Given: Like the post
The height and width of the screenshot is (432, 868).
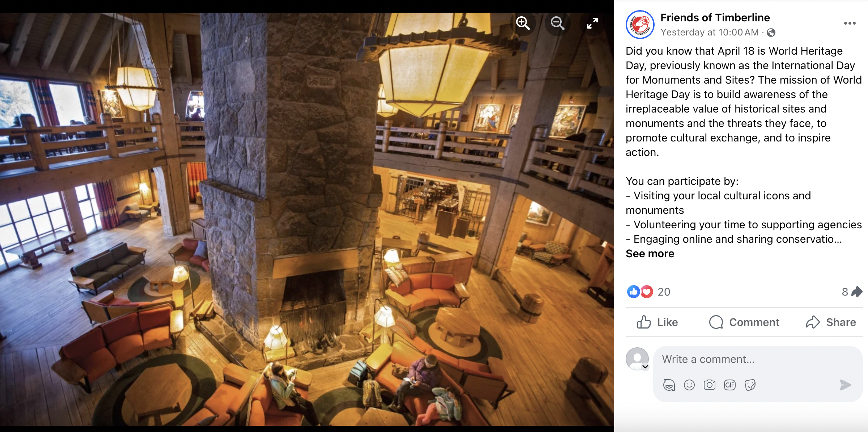Looking at the screenshot, I should [x=657, y=322].
